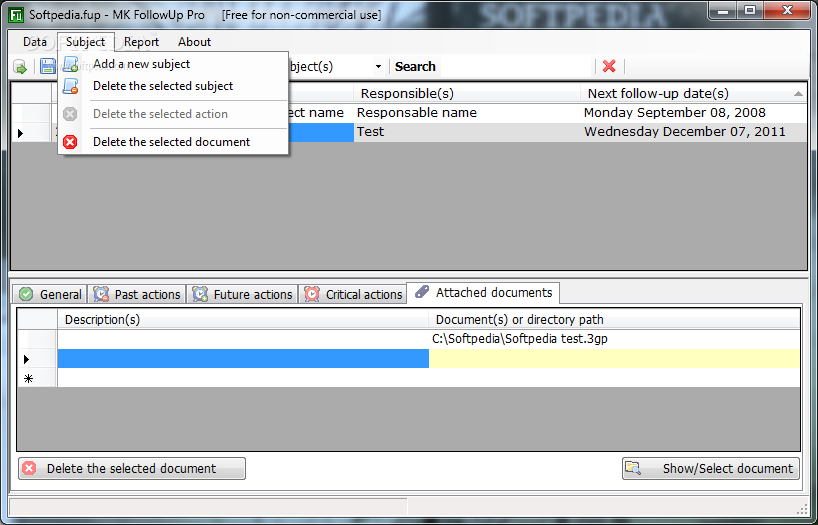Open the Data menu
818x525 pixels.
click(x=35, y=42)
